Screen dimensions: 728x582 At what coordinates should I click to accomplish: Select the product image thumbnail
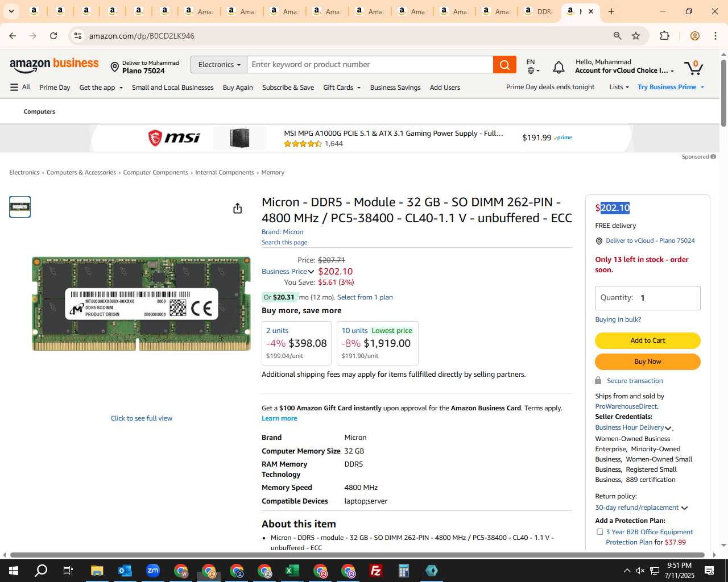20,207
